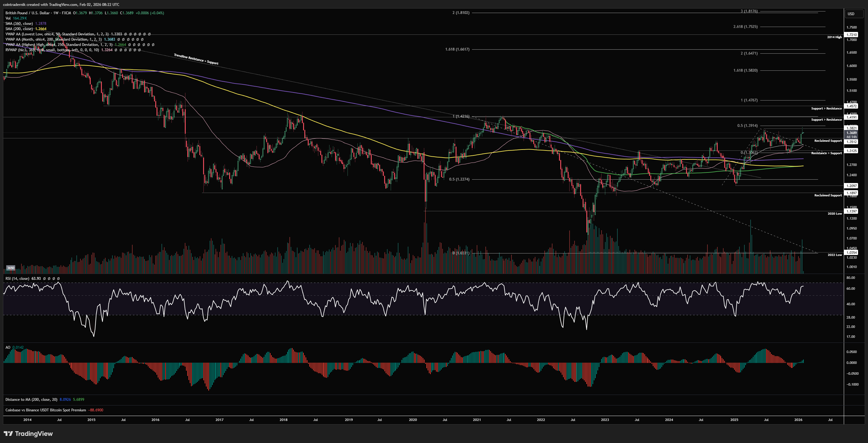Click Coinbase vs Binance Premium indicator title

(45, 410)
